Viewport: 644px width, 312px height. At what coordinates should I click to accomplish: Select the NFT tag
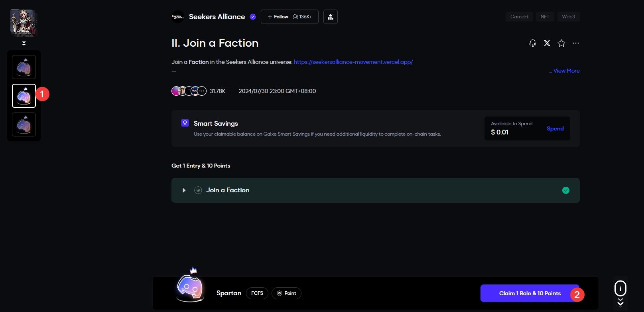pyautogui.click(x=545, y=17)
